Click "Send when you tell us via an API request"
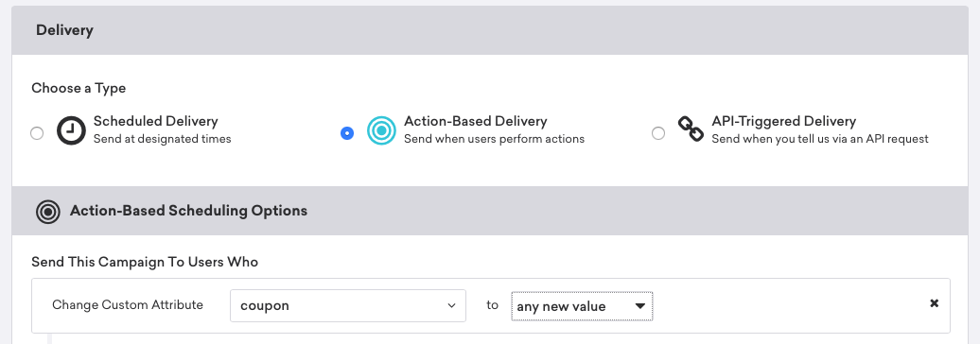The height and width of the screenshot is (344, 980). click(820, 139)
